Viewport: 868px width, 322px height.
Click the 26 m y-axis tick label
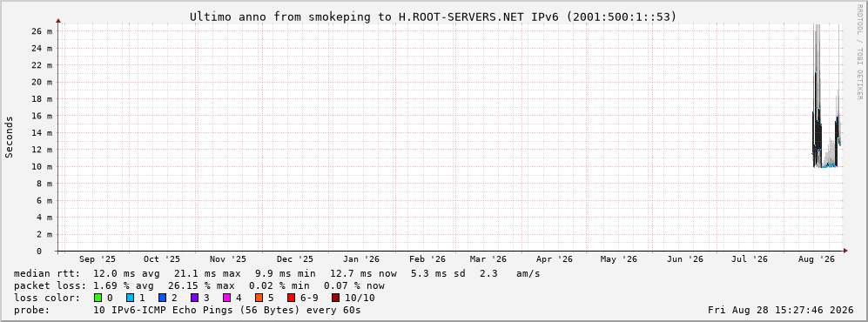(42, 31)
